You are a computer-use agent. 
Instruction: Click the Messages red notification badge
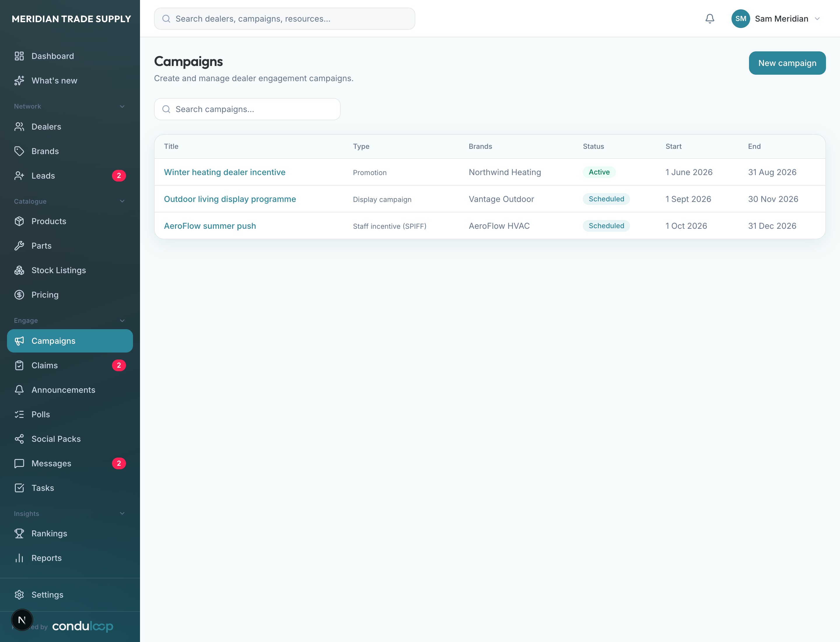pyautogui.click(x=119, y=463)
